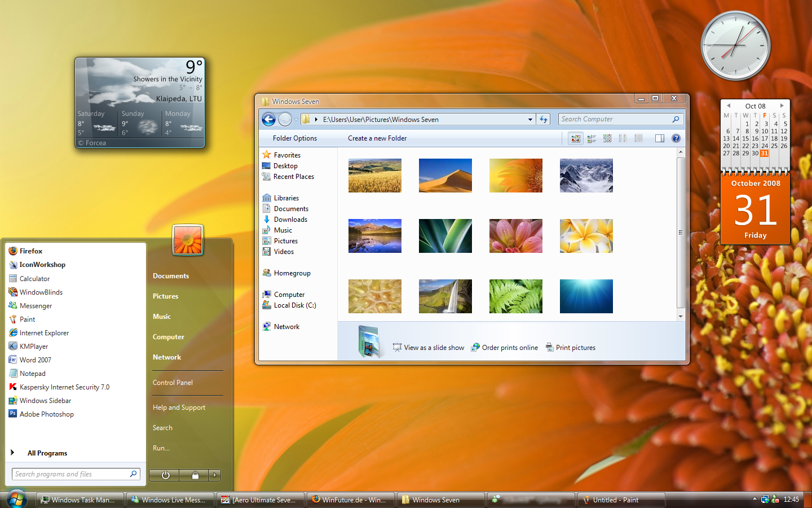812x508 pixels.
Task: Open Help and Support in Start menu
Action: (x=179, y=408)
